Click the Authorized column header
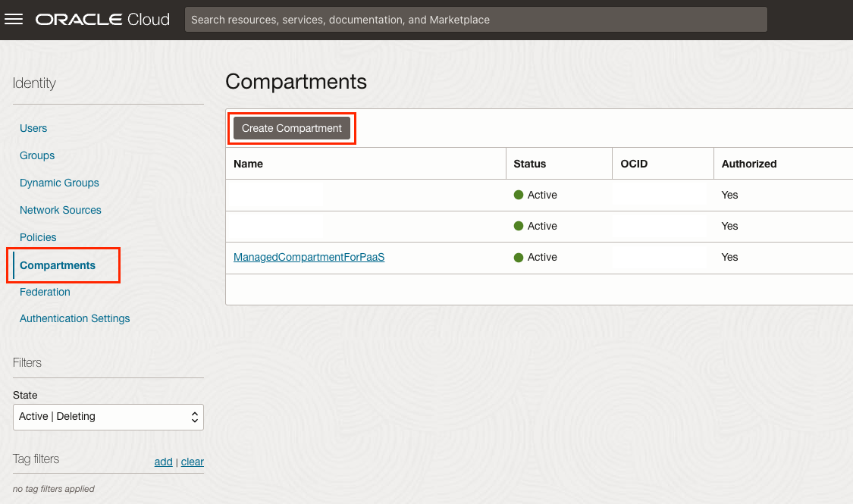This screenshot has width=853, height=504. coord(748,164)
